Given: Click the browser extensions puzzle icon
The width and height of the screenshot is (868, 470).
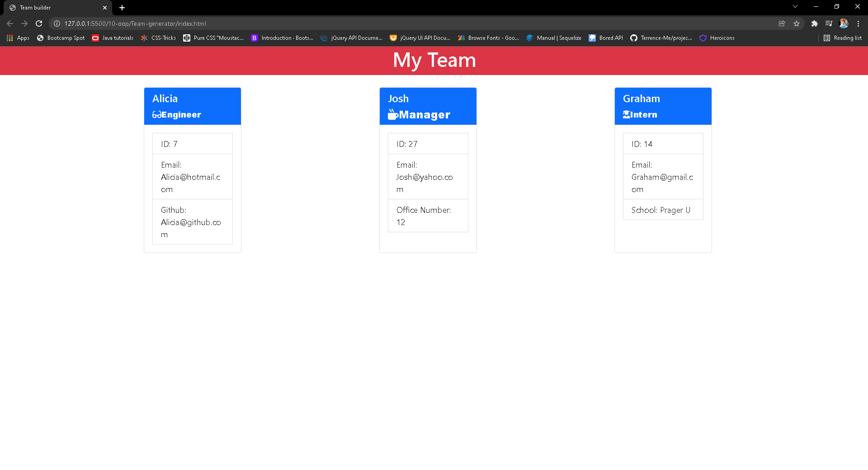Looking at the screenshot, I should pos(814,23).
